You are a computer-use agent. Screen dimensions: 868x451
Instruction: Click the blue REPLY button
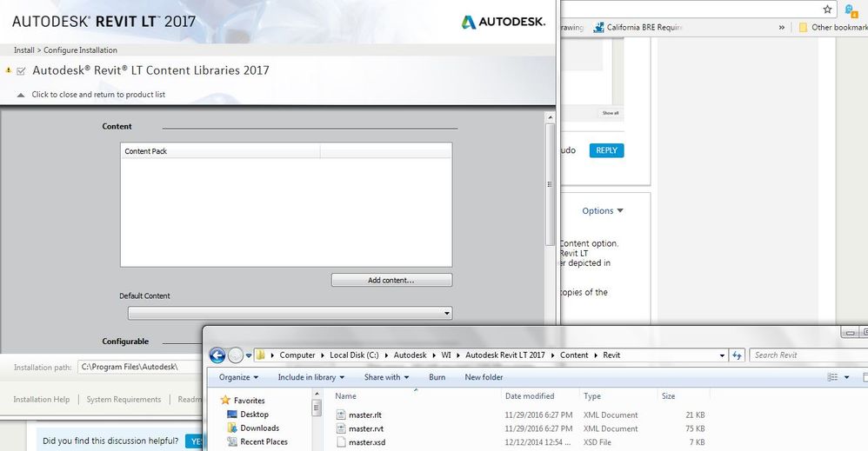[607, 150]
